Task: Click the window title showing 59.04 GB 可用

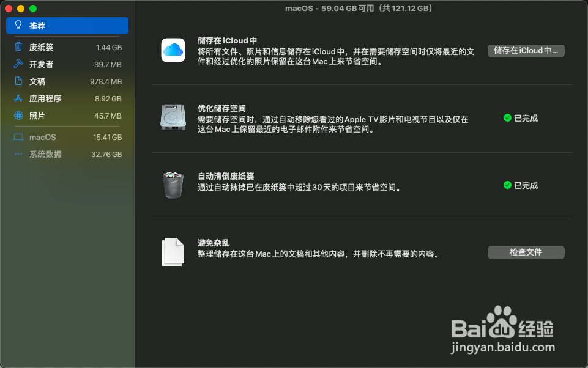Action: 359,8
